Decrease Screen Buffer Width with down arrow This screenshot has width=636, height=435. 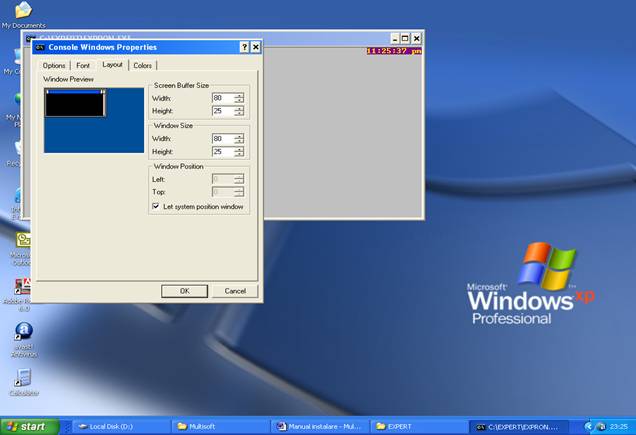(239, 101)
